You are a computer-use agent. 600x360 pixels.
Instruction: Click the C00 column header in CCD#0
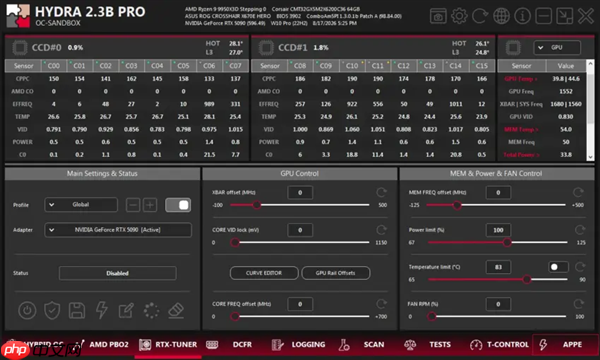coord(53,66)
